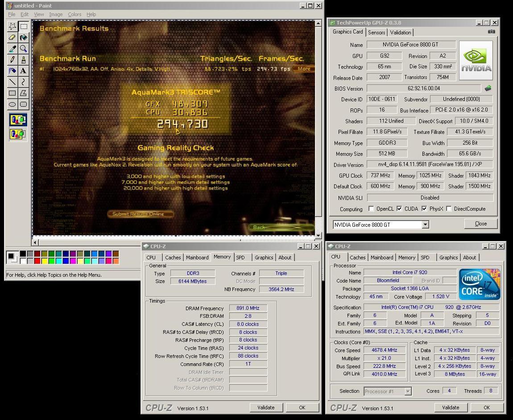The height and width of the screenshot is (420, 513).
Task: Open the Processor #1 selection dropdown
Action: (408, 391)
